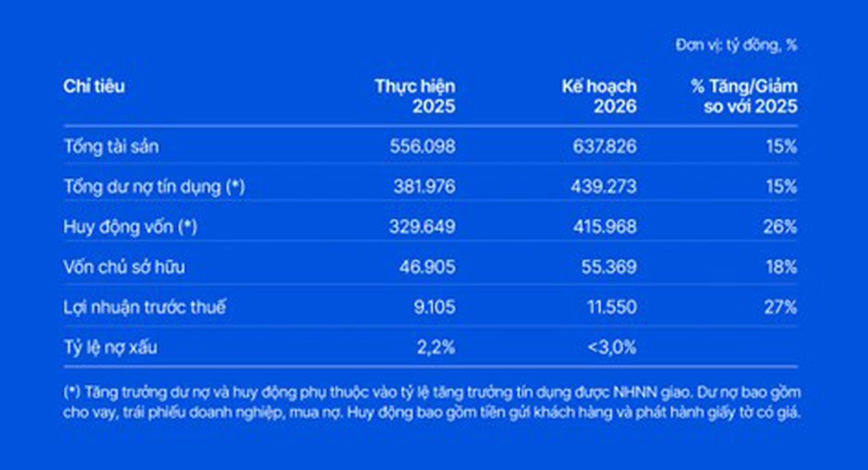Select the "Vốn chủ sở hữu" row label
The height and width of the screenshot is (470, 868).
click(x=124, y=267)
